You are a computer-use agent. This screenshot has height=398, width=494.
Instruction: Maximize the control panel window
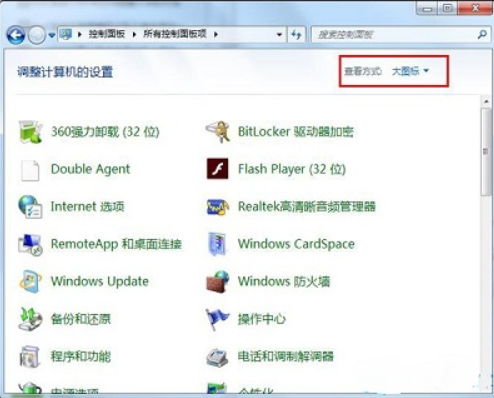(x=448, y=9)
